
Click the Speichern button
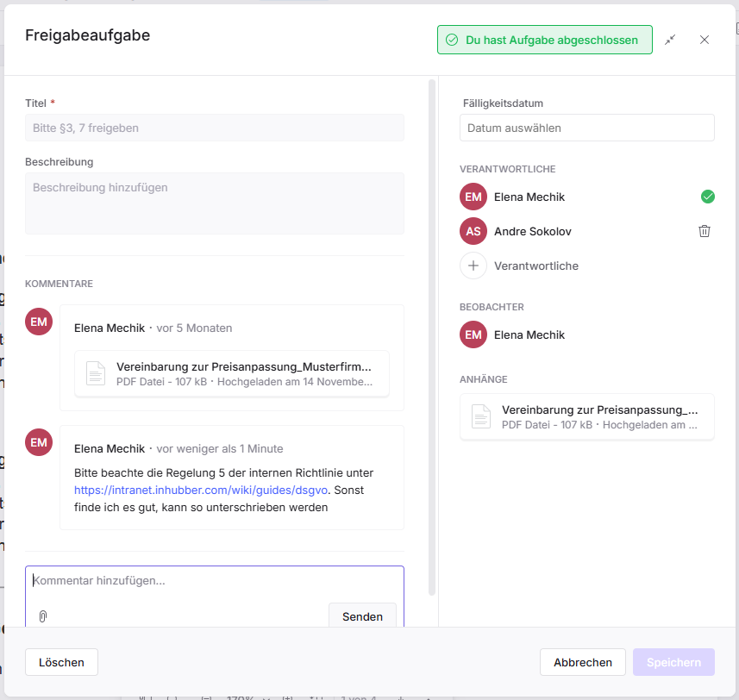(x=673, y=662)
